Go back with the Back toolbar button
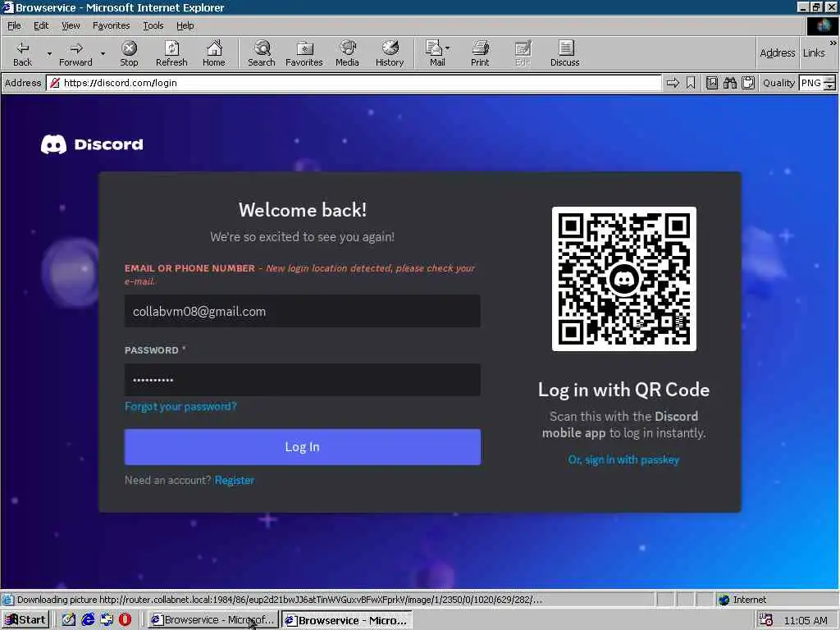This screenshot has width=840, height=630. [22, 53]
